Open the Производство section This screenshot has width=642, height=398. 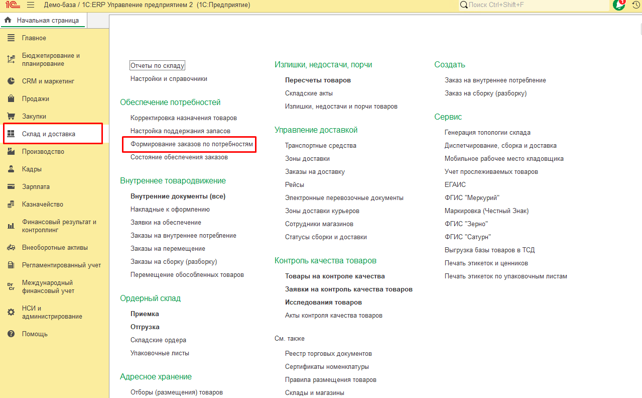[43, 152]
